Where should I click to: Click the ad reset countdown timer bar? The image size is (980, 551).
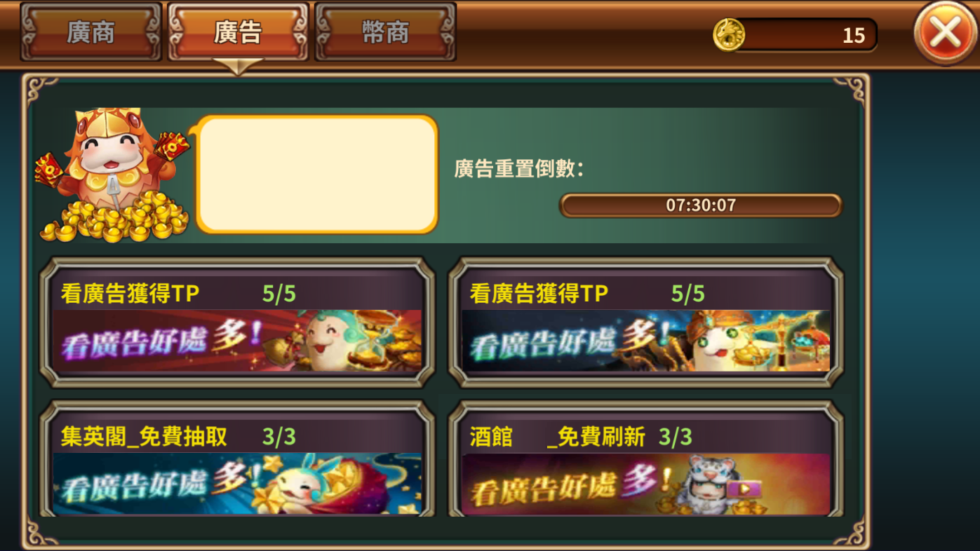coord(701,205)
